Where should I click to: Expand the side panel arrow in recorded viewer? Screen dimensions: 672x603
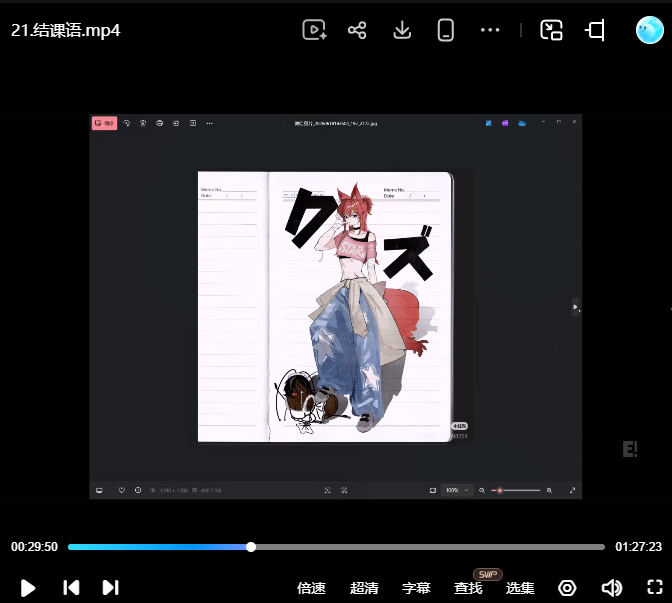click(576, 307)
